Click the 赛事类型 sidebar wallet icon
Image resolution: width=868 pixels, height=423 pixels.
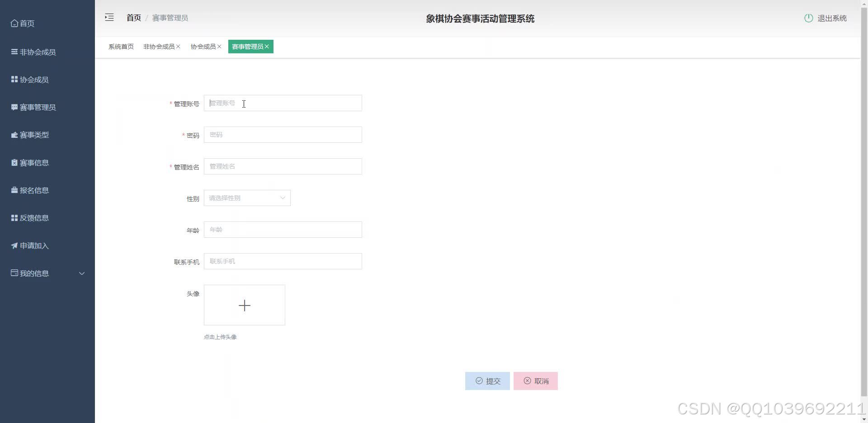pyautogui.click(x=14, y=135)
